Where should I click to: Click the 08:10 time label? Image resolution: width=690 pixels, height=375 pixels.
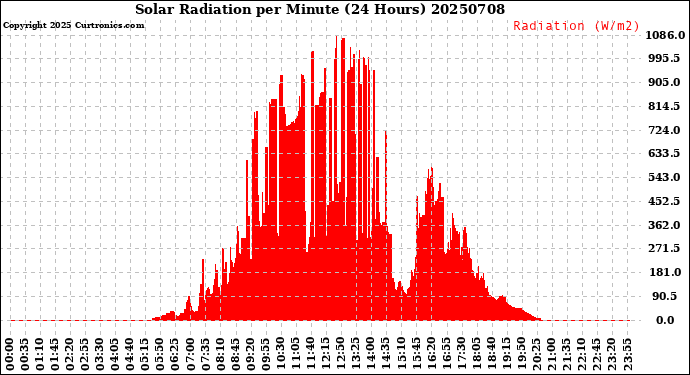coord(220,355)
